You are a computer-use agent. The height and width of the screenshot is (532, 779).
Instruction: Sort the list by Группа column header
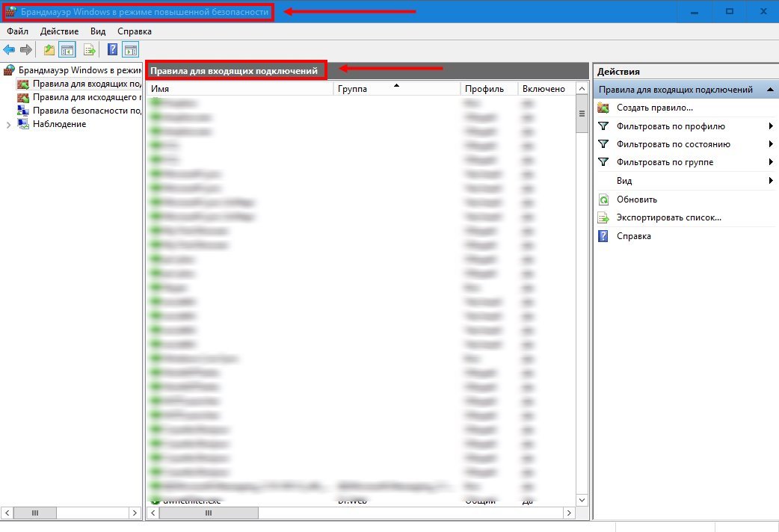[x=395, y=89]
